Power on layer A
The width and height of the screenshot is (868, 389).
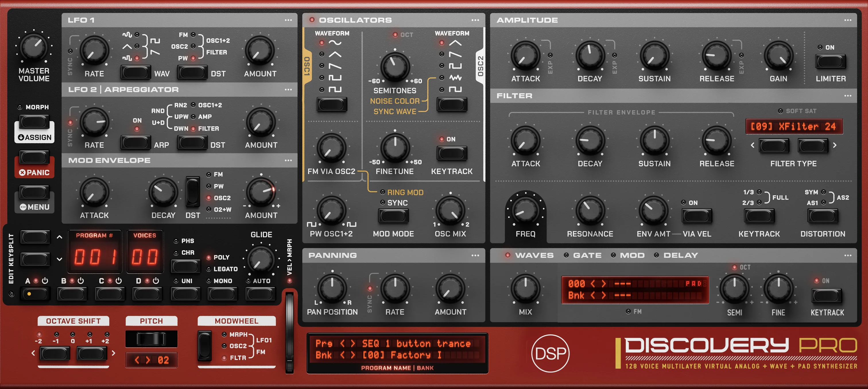45,281
